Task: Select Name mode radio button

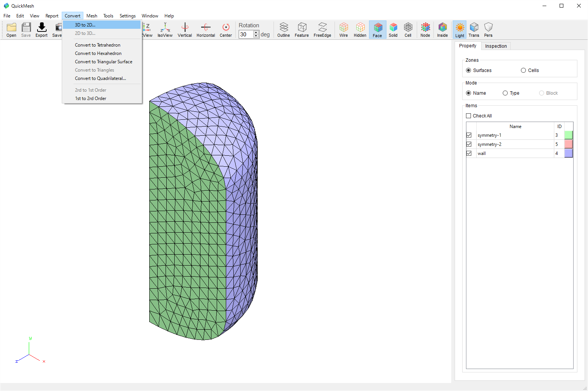Action: tap(469, 93)
